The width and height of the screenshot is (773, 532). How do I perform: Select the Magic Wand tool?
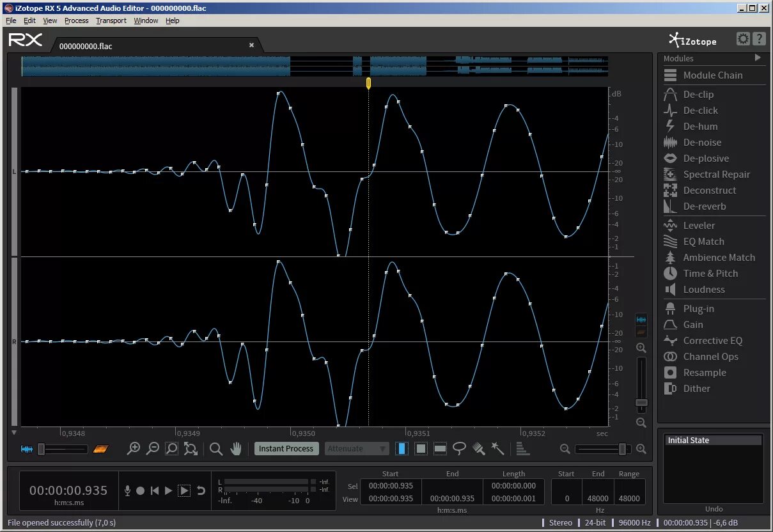click(497, 449)
